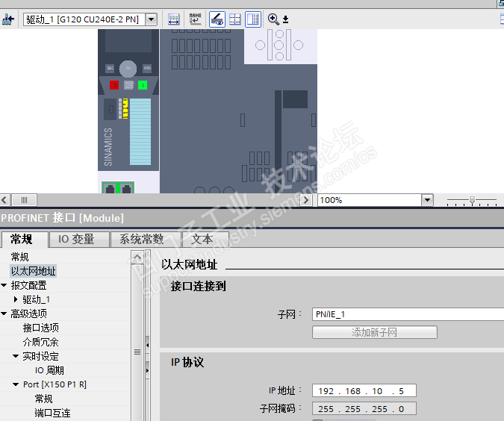The height and width of the screenshot is (421, 504).
Task: Open IO 周期 in the tree
Action: [x=49, y=370]
